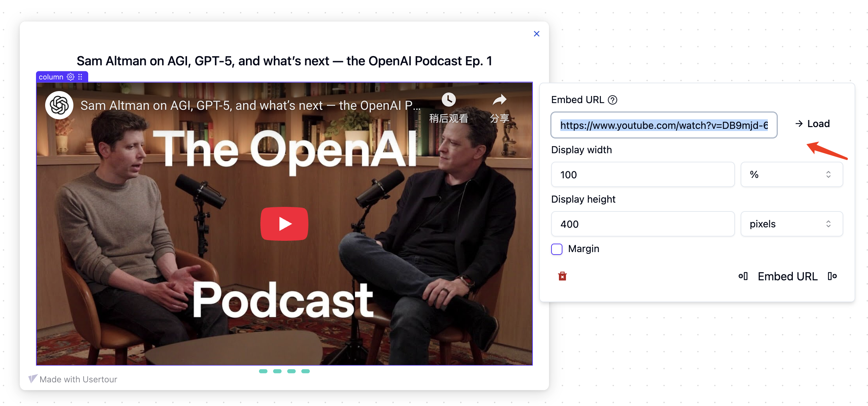The image size is (868, 406).
Task: Click the YouTube Watch Later clock icon
Action: tap(448, 100)
